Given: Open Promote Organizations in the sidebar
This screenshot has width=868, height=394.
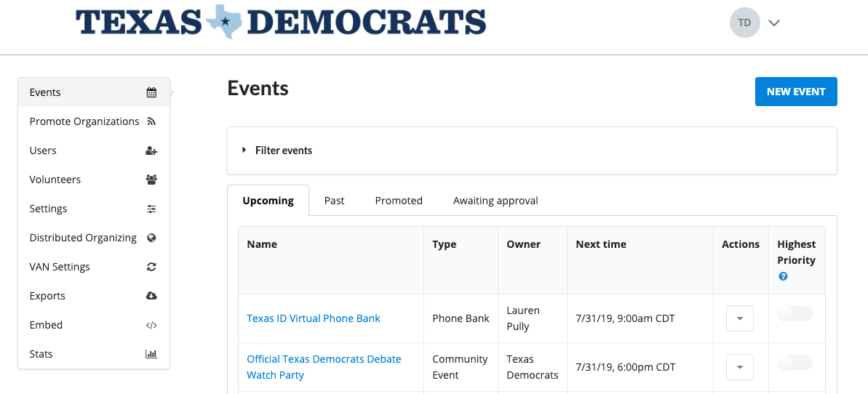Looking at the screenshot, I should coord(94,121).
